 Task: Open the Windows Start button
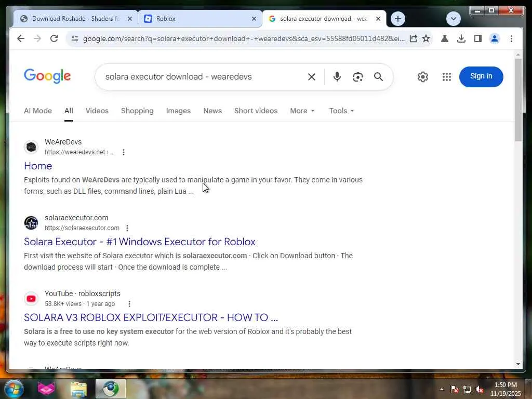coord(14,389)
